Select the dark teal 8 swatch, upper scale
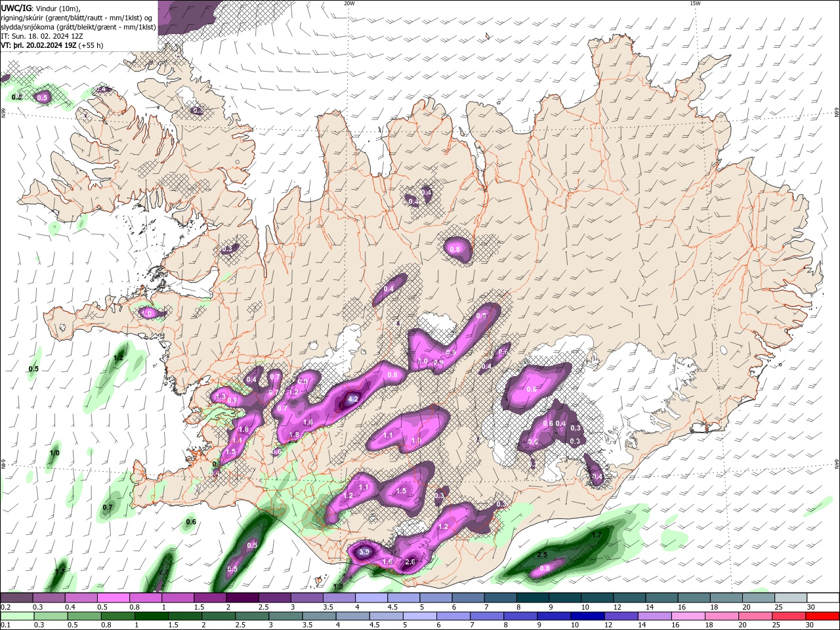The width and height of the screenshot is (840, 630). (x=532, y=598)
